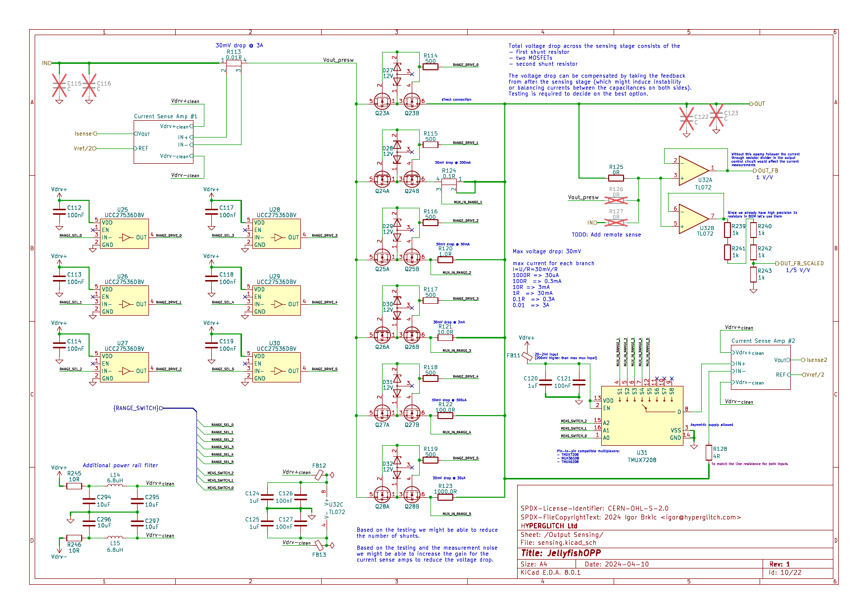The height and width of the screenshot is (614, 868).
Task: Select the U25 UCC27536DBV gate driver
Action: (124, 234)
